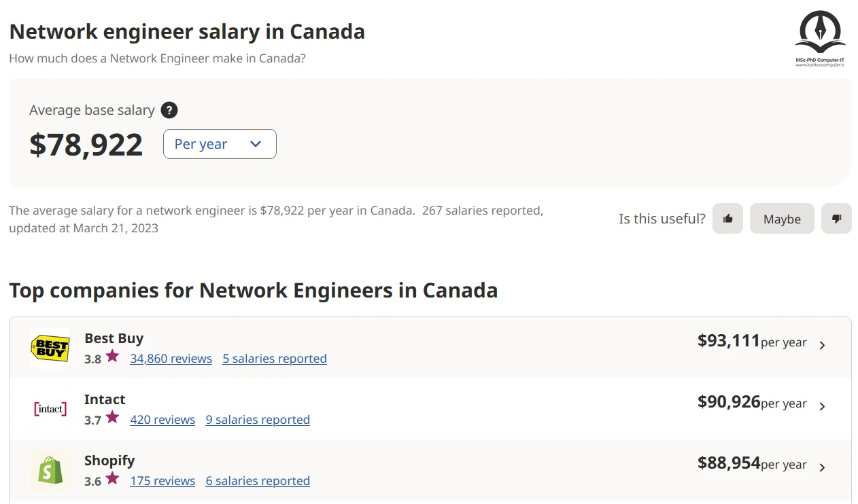Click the Shopify logo icon
The image size is (858, 504).
(x=50, y=470)
